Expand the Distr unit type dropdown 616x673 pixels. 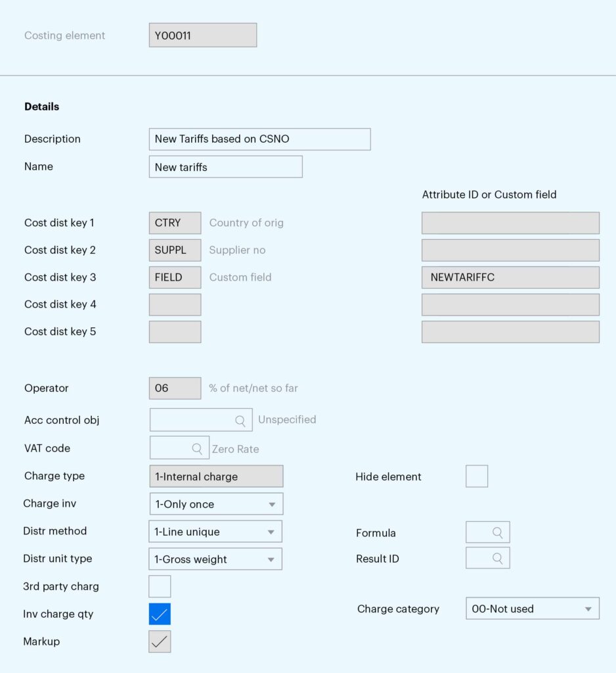pyautogui.click(x=215, y=559)
